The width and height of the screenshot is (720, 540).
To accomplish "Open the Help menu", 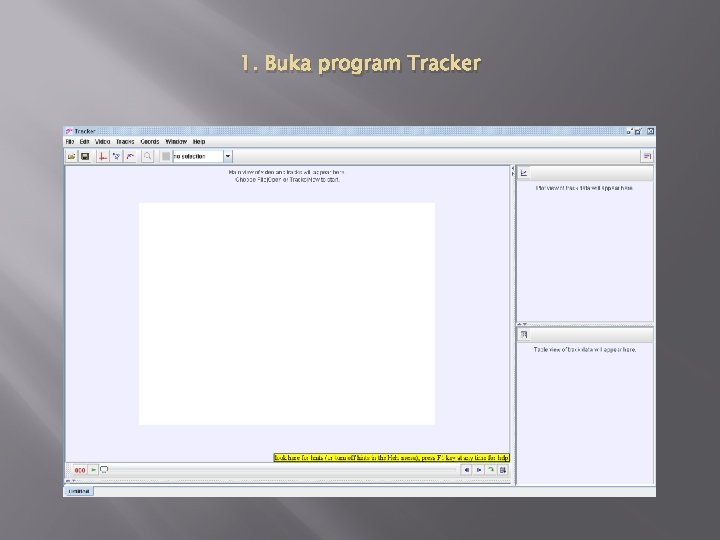I will pos(199,142).
